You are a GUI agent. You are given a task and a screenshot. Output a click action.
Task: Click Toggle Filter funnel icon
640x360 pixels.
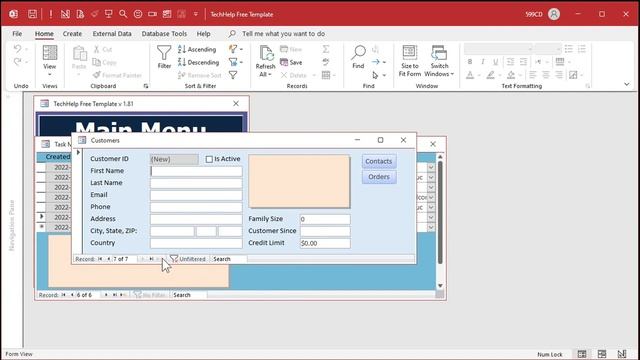[233, 75]
